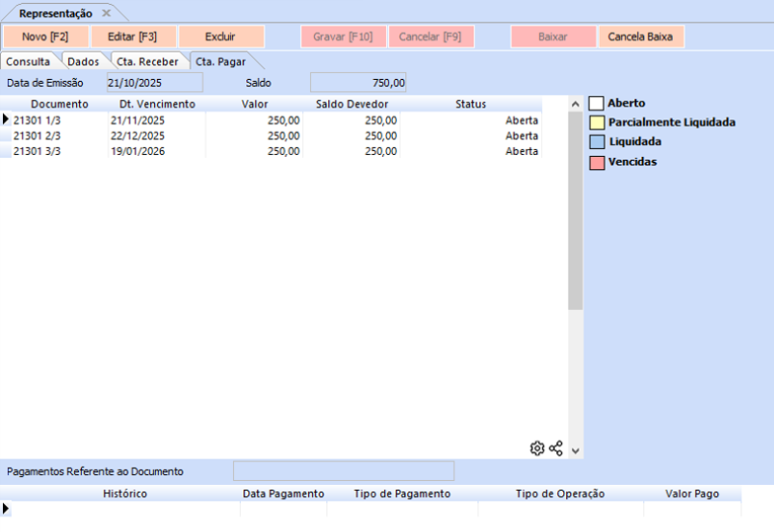Switch to the Consulta tab
Image resolution: width=774 pixels, height=532 pixels.
(29, 62)
